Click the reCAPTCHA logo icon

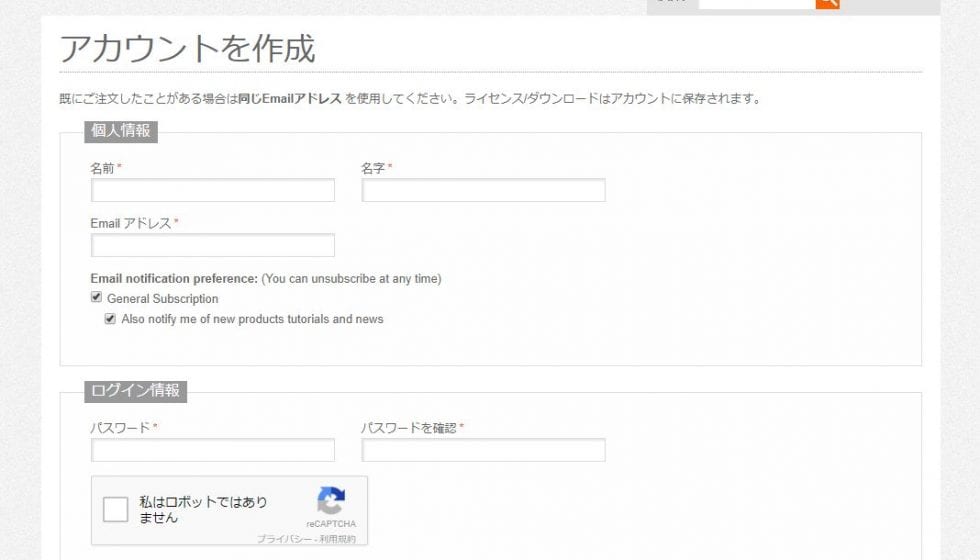point(331,501)
